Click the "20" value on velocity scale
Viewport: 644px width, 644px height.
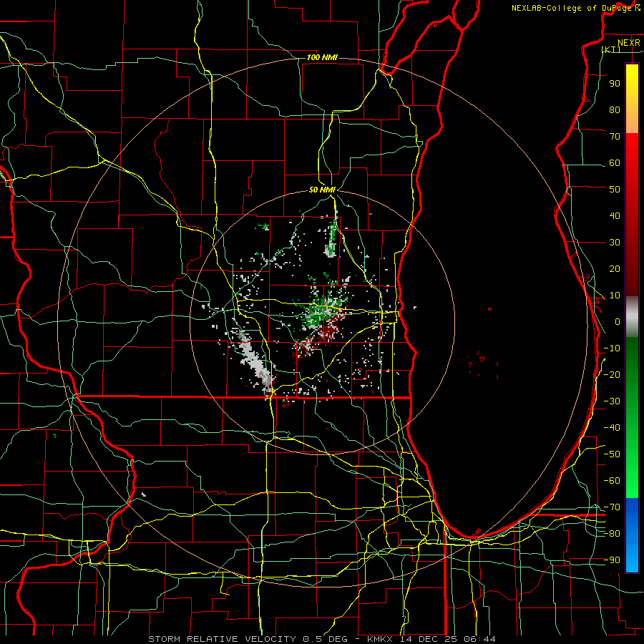[x=615, y=269]
